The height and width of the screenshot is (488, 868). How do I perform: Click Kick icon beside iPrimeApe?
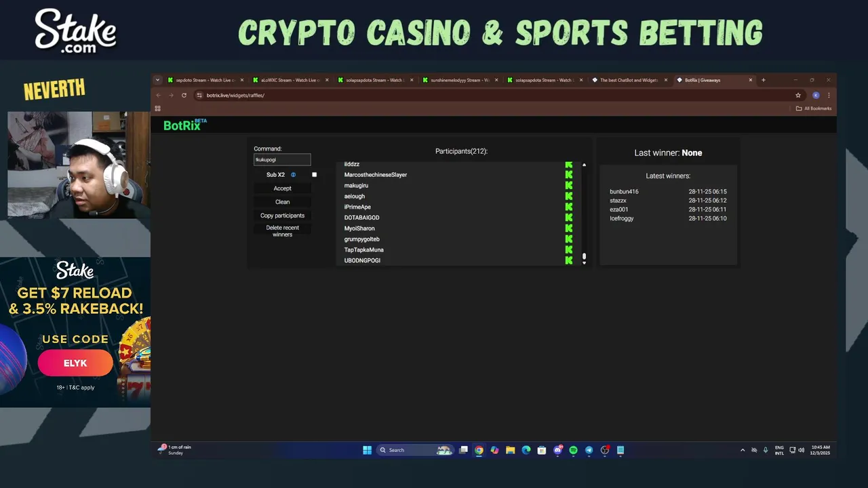(x=568, y=207)
